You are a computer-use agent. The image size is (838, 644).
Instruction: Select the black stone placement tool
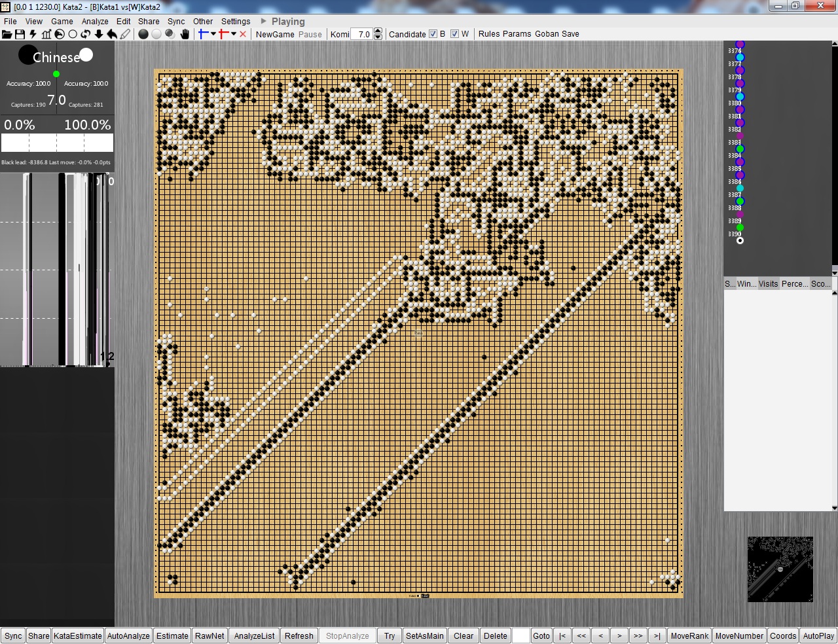coord(143,34)
